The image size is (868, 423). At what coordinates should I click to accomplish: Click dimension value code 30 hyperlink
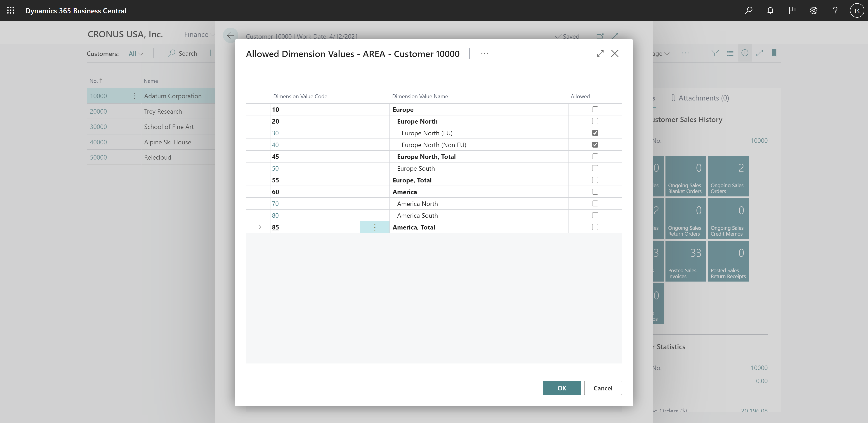(275, 132)
